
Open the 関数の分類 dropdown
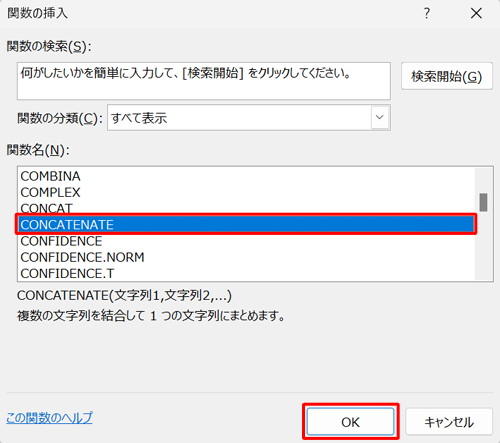click(x=249, y=118)
